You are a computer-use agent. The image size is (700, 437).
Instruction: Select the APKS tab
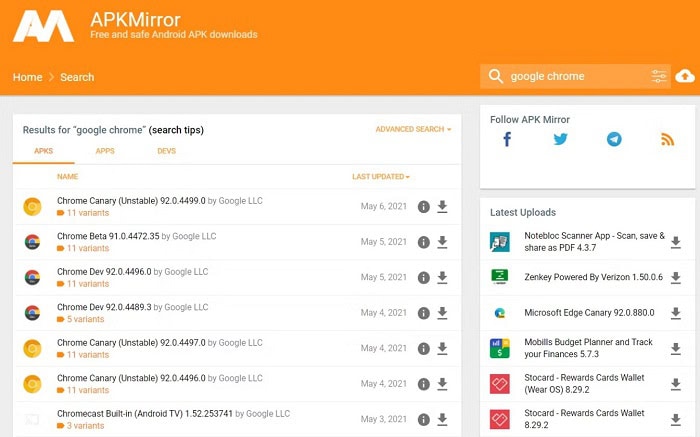point(43,151)
